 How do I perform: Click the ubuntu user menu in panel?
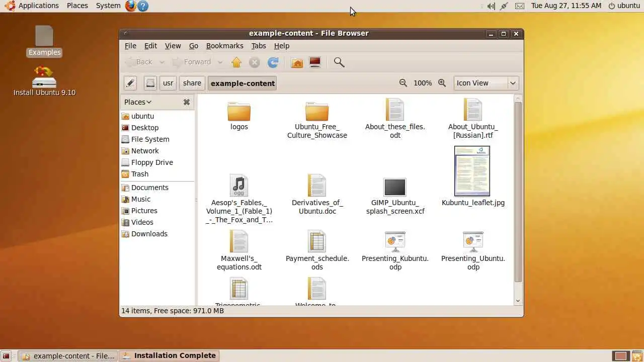(x=624, y=6)
